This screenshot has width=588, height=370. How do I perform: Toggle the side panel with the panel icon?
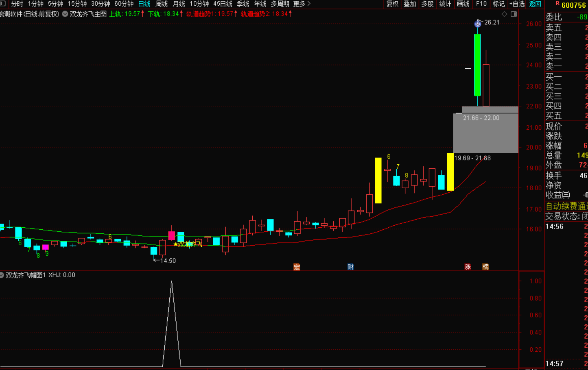514,14
